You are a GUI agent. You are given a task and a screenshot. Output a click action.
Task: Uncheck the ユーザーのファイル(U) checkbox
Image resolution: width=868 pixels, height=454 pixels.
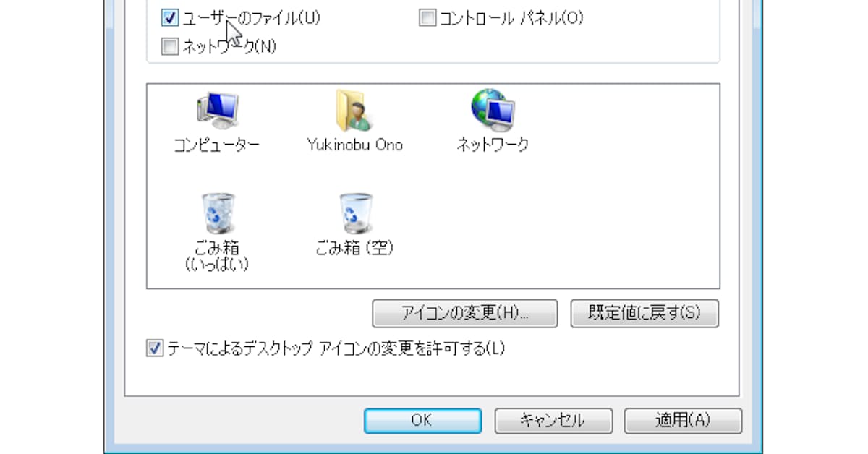click(170, 18)
